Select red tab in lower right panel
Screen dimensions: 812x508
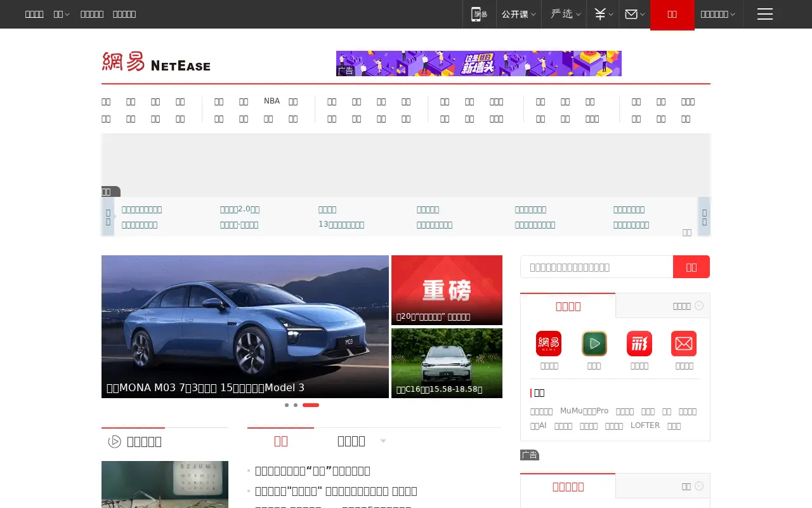click(x=568, y=486)
